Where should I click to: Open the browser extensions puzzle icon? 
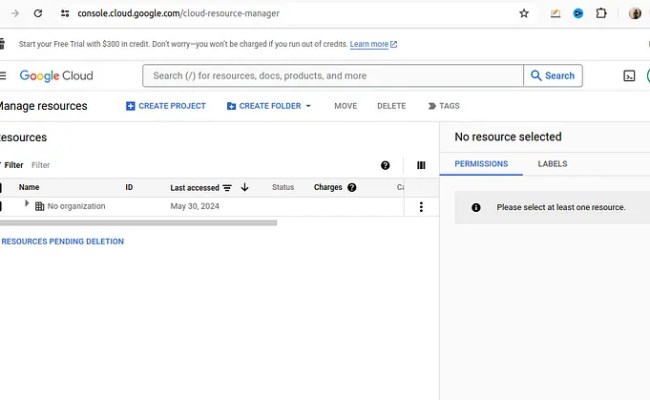point(601,13)
